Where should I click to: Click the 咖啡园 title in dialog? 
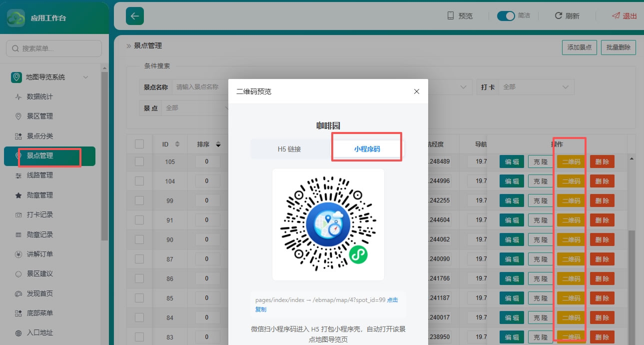pyautogui.click(x=328, y=125)
